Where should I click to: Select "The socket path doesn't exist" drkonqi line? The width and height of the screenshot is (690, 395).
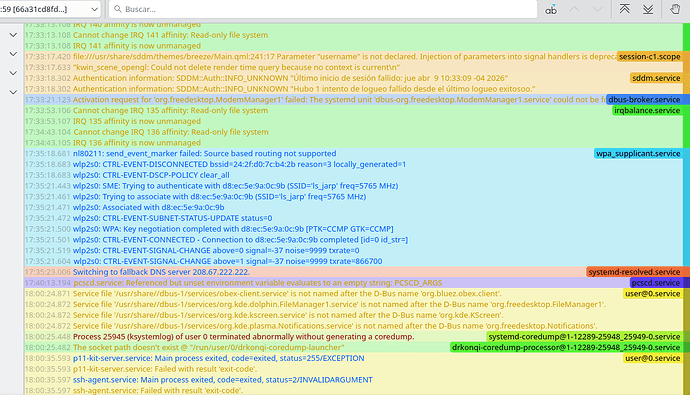click(x=209, y=347)
